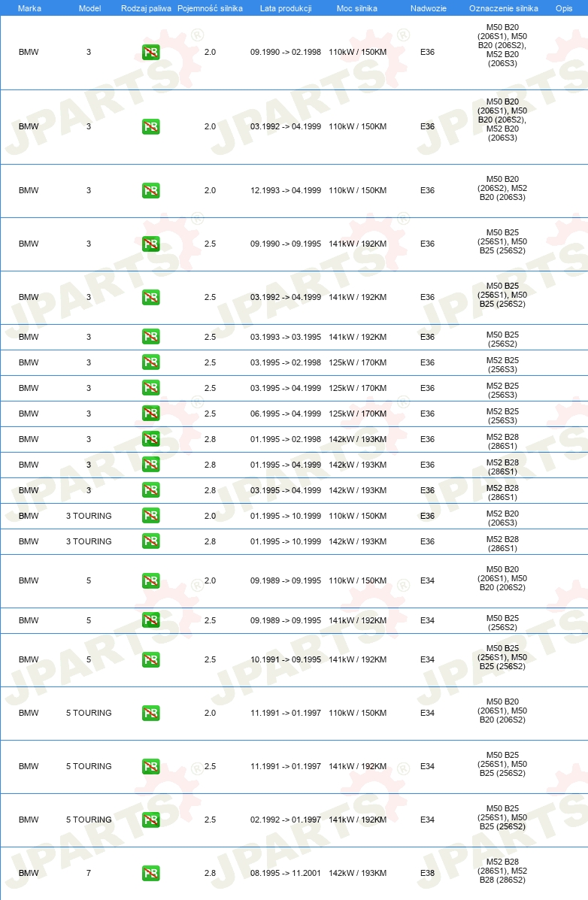Click the E38 body code cell
Viewport: 588px width, 900px height.
click(427, 874)
